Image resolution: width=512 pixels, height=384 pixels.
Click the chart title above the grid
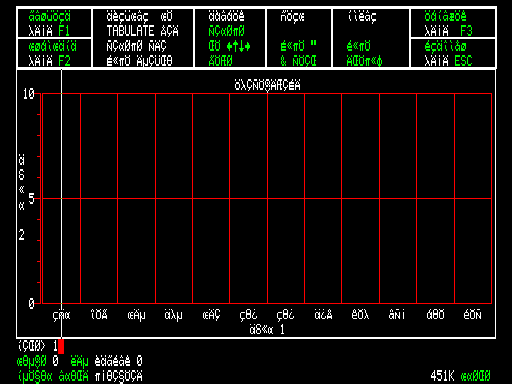267,86
